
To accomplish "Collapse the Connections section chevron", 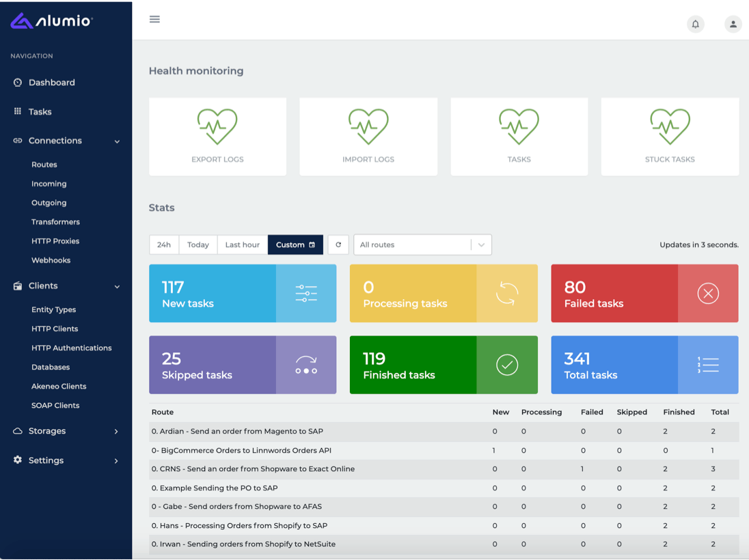I will point(117,141).
